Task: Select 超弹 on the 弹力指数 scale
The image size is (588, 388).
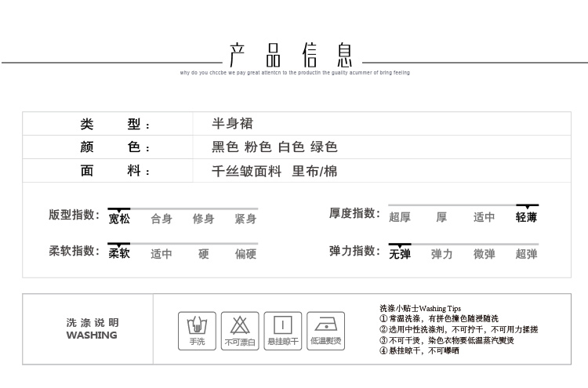Action: [x=527, y=254]
